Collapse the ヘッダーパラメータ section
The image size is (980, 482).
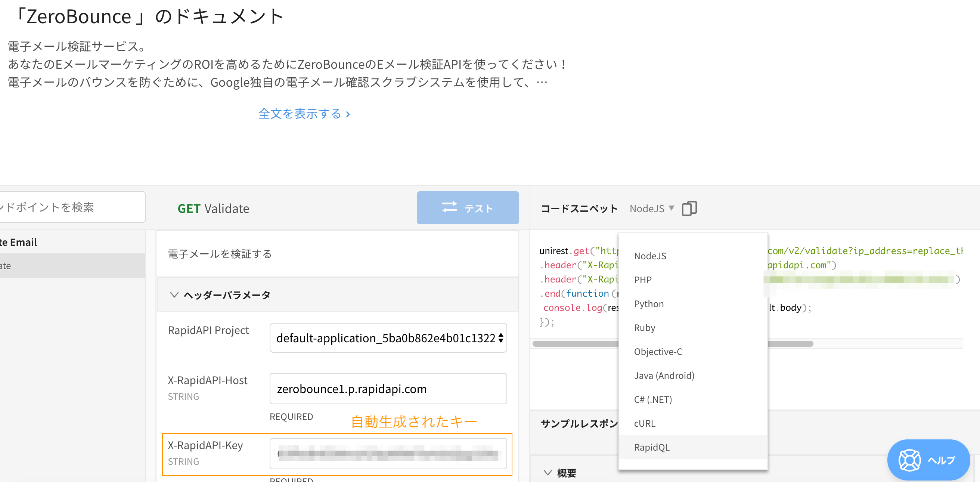tap(174, 295)
